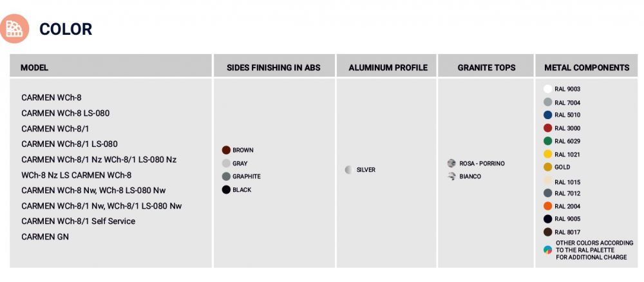Choose the Graphite color swatch
This screenshot has width=644, height=282.
(x=226, y=176)
